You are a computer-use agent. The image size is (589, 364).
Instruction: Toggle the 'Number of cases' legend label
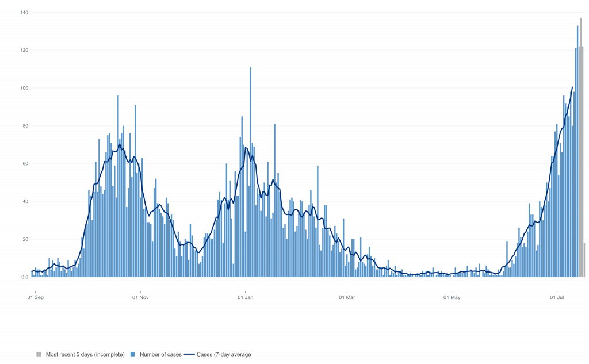(x=158, y=354)
